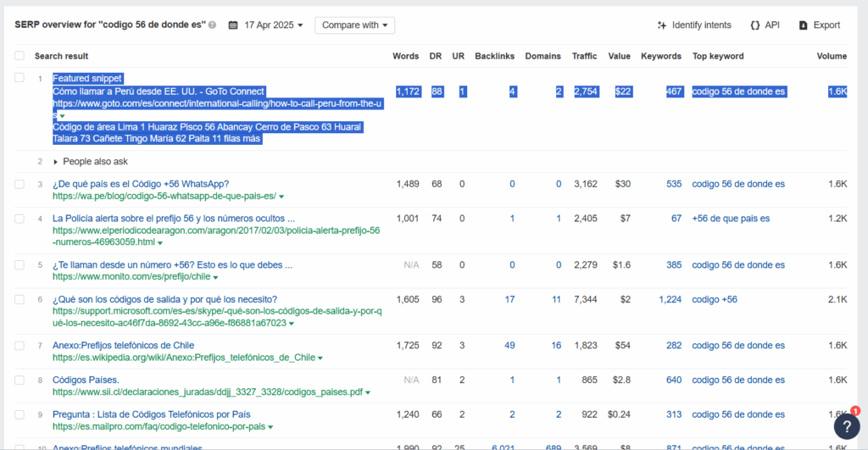
Task: Click the Search result column header
Action: tap(61, 56)
